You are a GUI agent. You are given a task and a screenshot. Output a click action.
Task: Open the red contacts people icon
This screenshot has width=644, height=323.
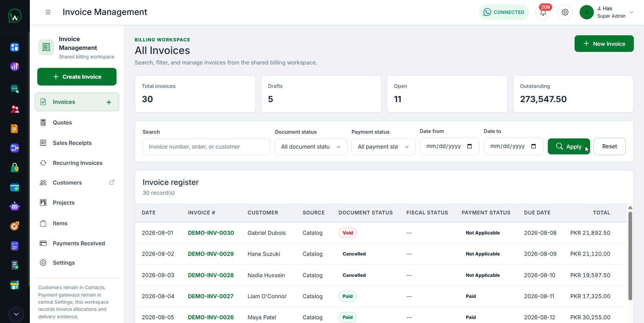15,109
